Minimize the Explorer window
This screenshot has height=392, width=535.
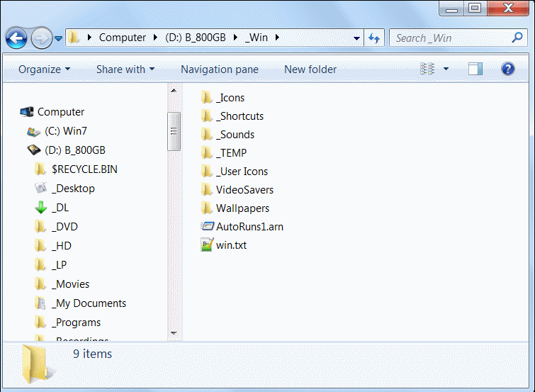pos(451,9)
